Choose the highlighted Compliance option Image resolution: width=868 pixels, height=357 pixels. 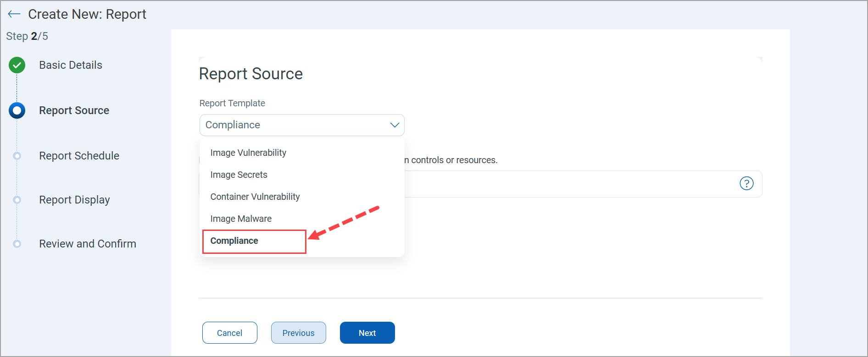click(x=234, y=241)
